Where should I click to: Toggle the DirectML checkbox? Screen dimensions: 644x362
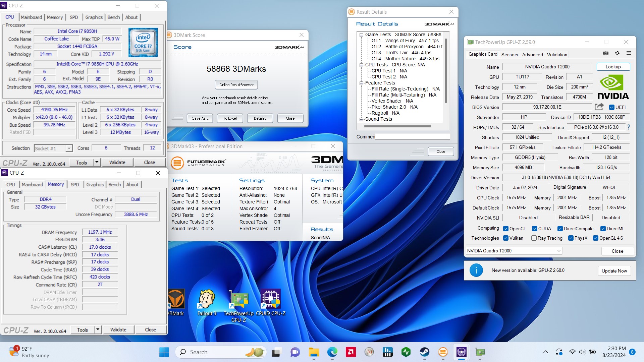click(603, 229)
